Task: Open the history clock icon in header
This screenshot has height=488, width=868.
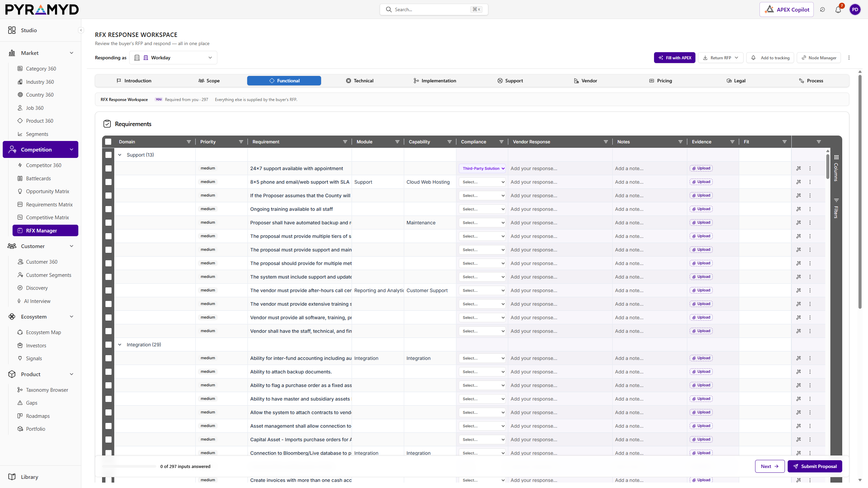Action: [823, 9]
